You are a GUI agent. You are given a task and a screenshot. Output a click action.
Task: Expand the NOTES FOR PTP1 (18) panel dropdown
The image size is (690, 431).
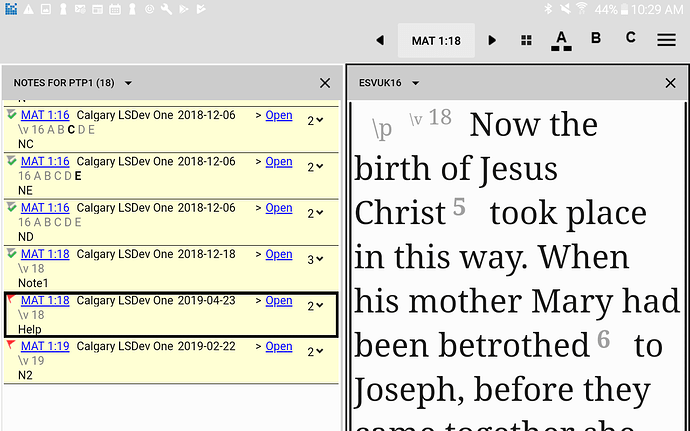pos(128,83)
